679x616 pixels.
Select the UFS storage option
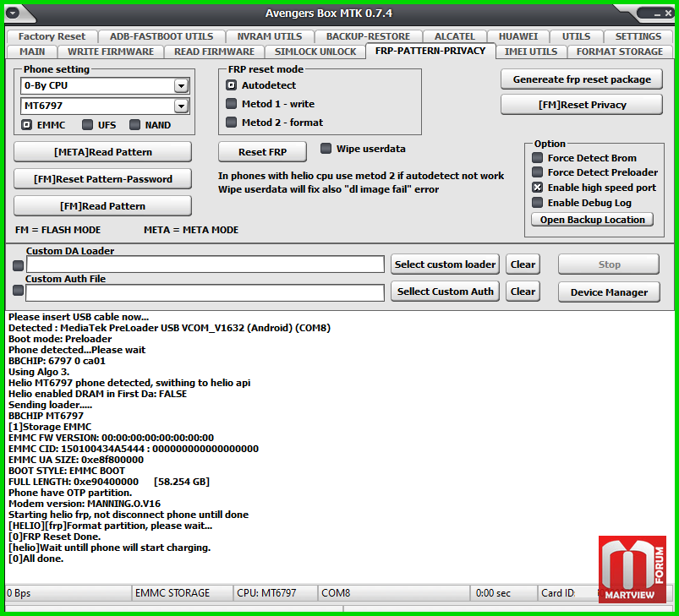coord(87,125)
